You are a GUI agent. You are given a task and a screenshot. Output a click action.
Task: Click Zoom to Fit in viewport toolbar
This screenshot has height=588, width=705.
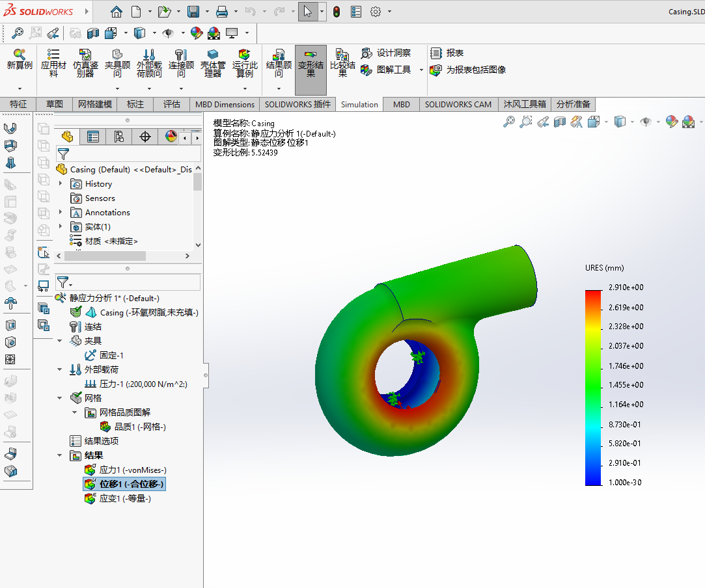[508, 121]
